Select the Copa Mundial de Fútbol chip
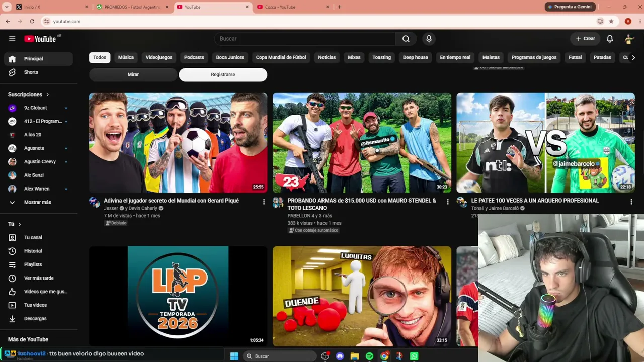Screen dimensions: 644x362 [281, 57]
